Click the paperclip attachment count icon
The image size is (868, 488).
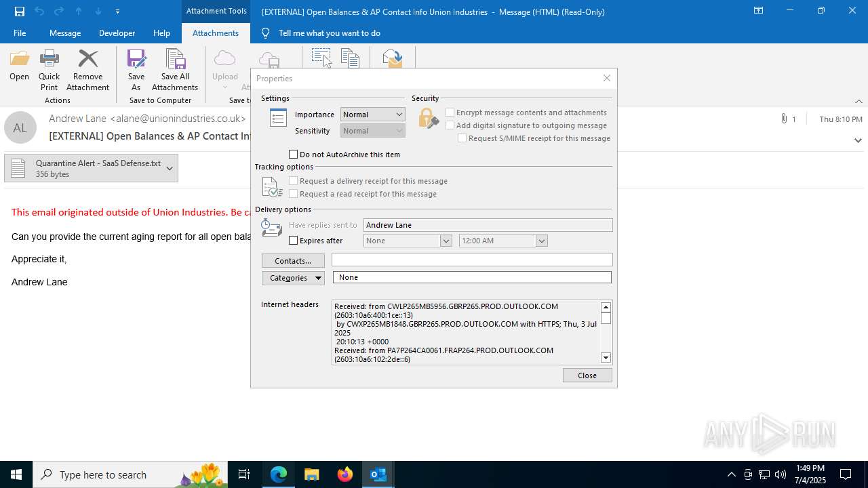[x=784, y=119]
